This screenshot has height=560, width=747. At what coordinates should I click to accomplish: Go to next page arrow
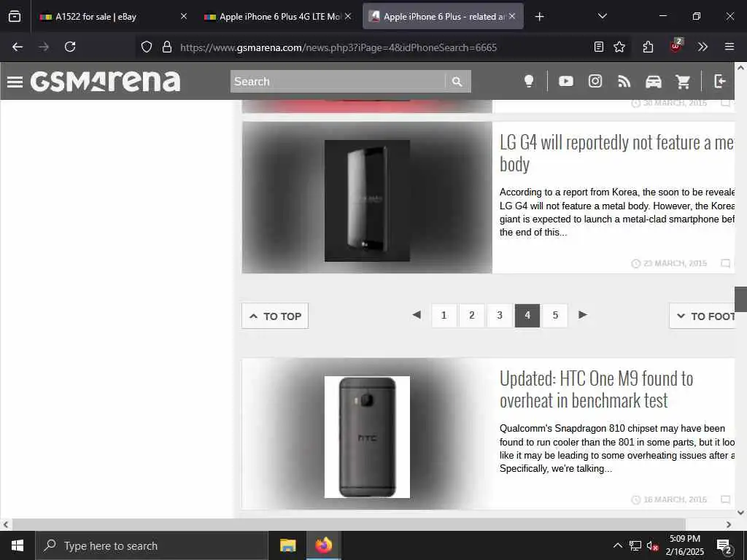click(582, 315)
